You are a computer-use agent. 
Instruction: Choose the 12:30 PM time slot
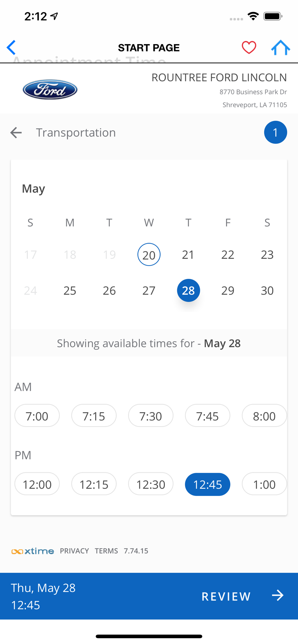click(x=151, y=484)
